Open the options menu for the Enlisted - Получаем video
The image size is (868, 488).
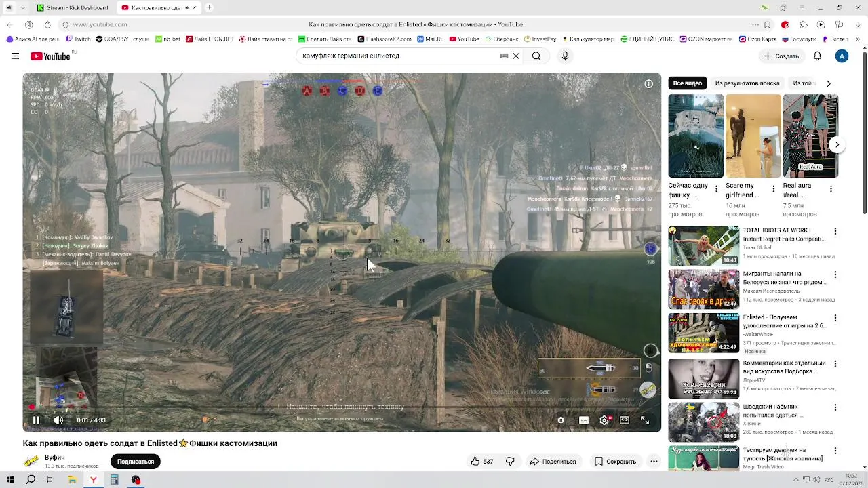(835, 318)
